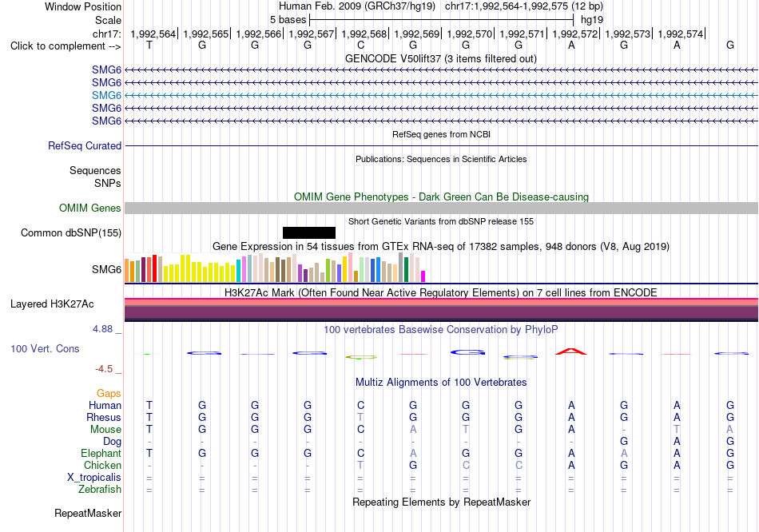Select the Common dbSNP(155) track label
This screenshot has height=532, width=759.
tap(71, 232)
